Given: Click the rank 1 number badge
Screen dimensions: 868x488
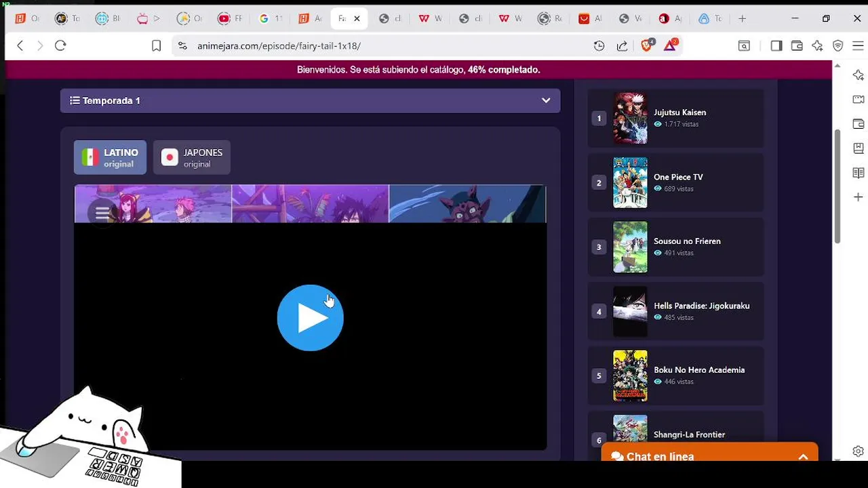Looking at the screenshot, I should [599, 119].
